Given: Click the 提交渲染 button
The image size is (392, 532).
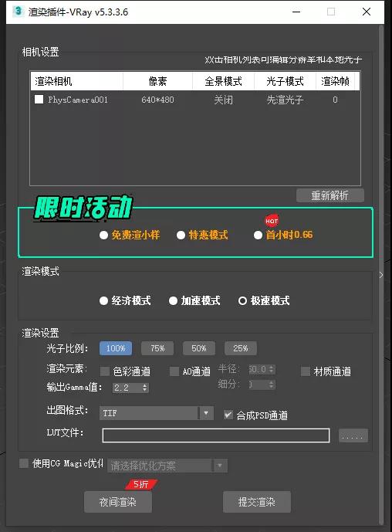Looking at the screenshot, I should click(x=257, y=502).
